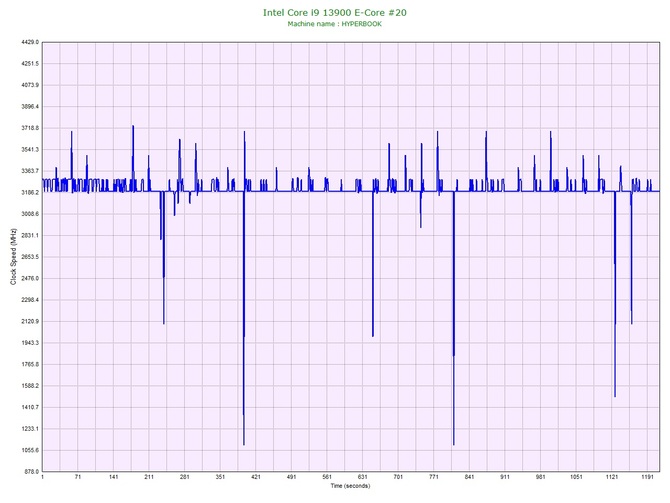670x503 pixels.
Task: Select the 2653.5 y-axis value
Action: pos(30,257)
